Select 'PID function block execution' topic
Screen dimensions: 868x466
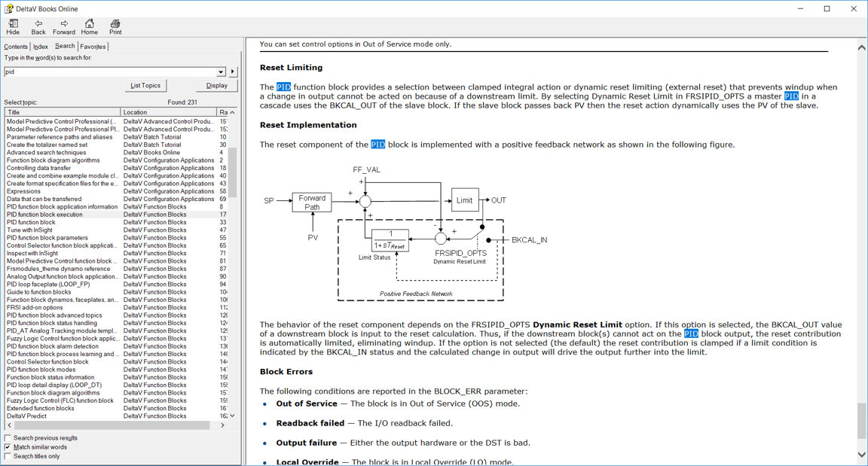click(44, 215)
